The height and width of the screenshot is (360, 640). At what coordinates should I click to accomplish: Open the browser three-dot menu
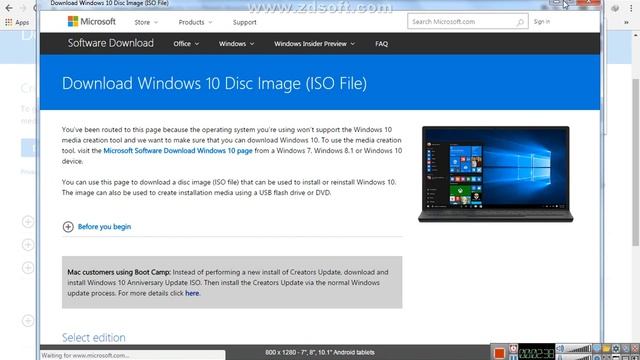click(631, 8)
